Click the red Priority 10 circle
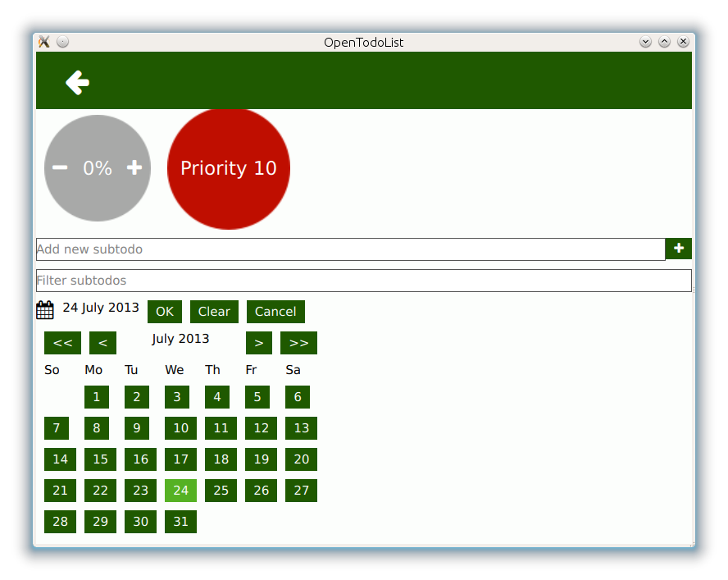 (229, 168)
